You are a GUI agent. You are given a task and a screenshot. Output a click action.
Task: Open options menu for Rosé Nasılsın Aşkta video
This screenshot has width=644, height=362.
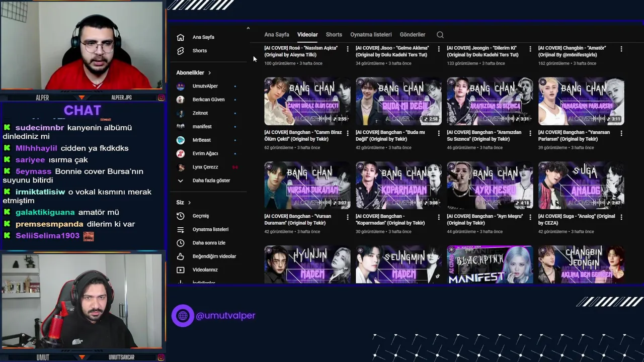pyautogui.click(x=348, y=49)
